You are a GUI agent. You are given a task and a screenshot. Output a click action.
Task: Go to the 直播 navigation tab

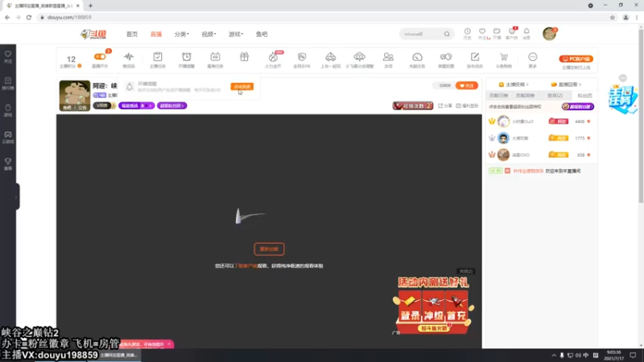point(156,34)
